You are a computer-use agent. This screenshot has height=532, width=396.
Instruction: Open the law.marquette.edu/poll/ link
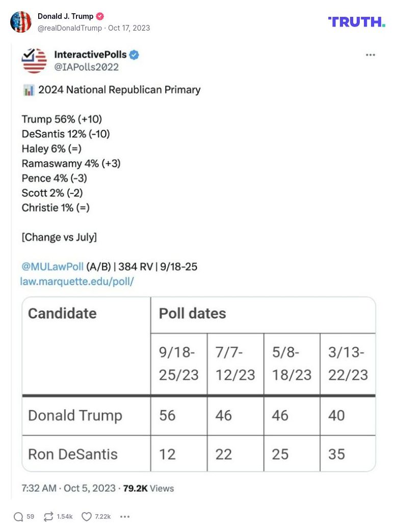77,281
